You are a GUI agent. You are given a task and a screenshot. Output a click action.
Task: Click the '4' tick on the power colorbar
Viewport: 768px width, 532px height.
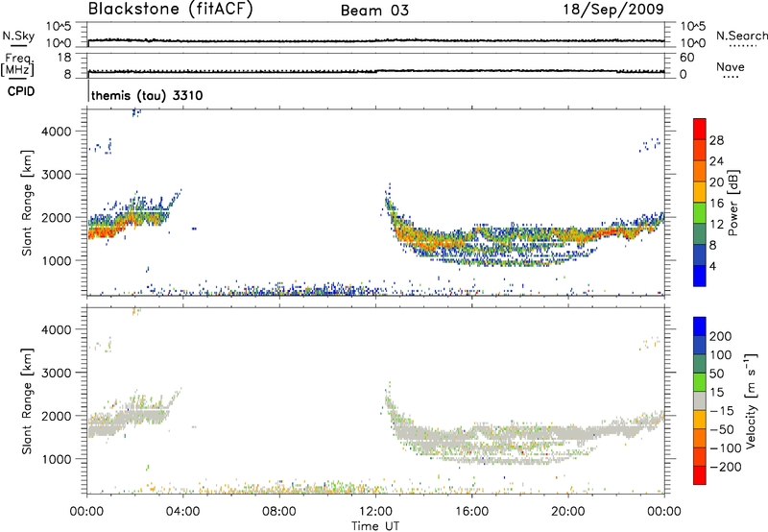(712, 266)
